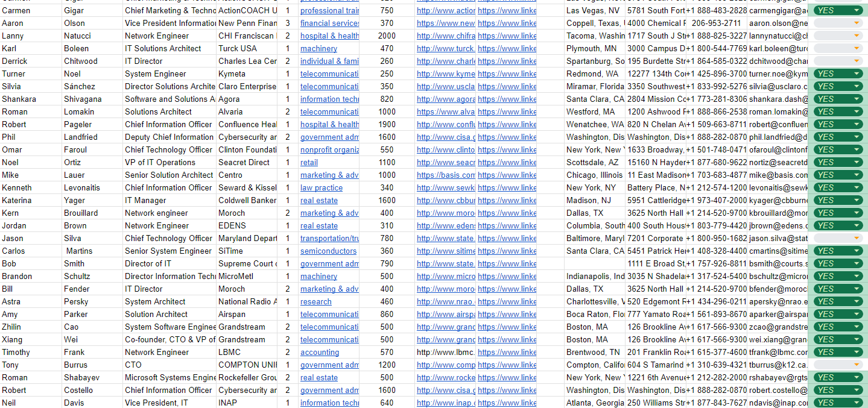The height and width of the screenshot is (408, 868).
Task: Click the last name cell 'Shivagana'
Action: 92,99
